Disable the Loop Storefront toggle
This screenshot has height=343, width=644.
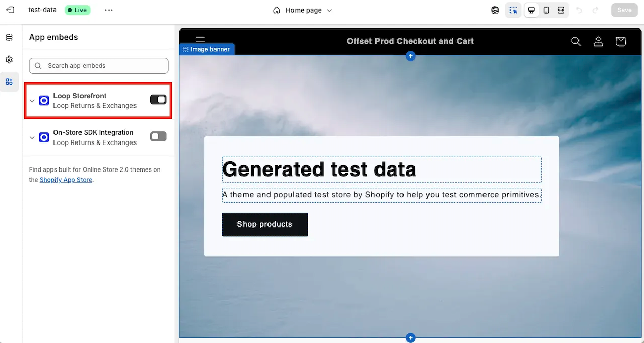click(158, 100)
